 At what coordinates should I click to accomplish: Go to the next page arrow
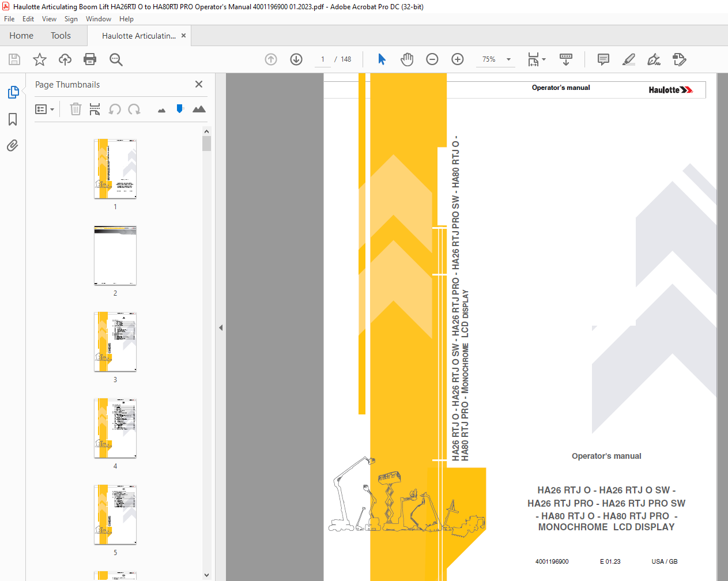(x=296, y=59)
